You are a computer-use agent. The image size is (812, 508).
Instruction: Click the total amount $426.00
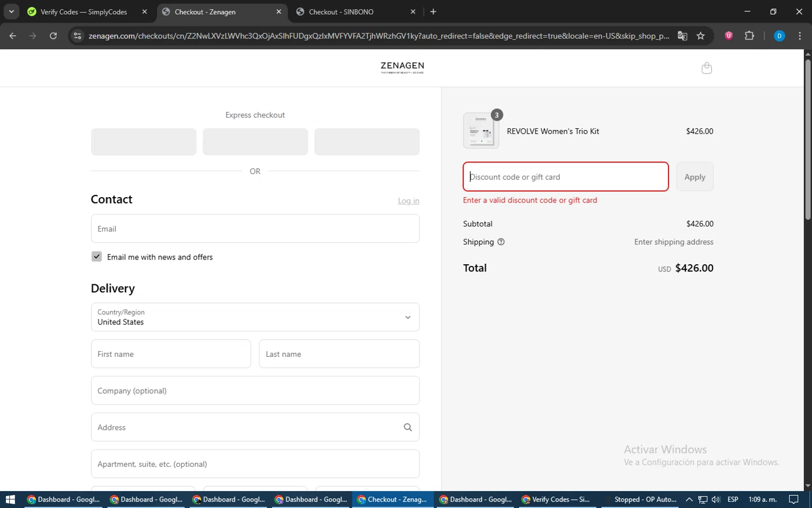[x=694, y=268]
